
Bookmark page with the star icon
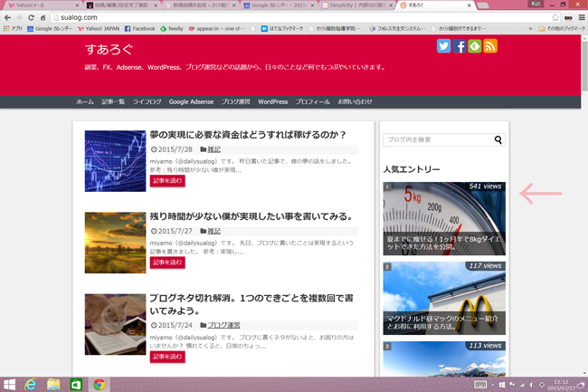tap(553, 16)
